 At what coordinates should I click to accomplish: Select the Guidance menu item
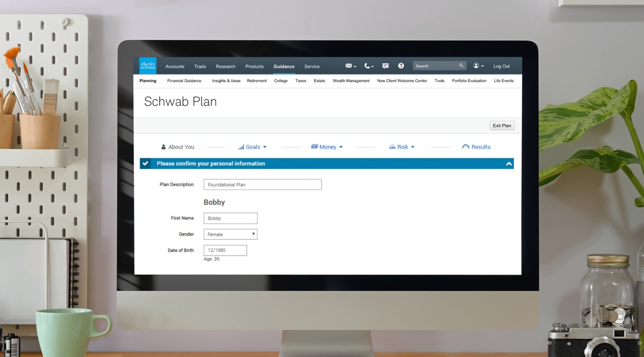[283, 67]
